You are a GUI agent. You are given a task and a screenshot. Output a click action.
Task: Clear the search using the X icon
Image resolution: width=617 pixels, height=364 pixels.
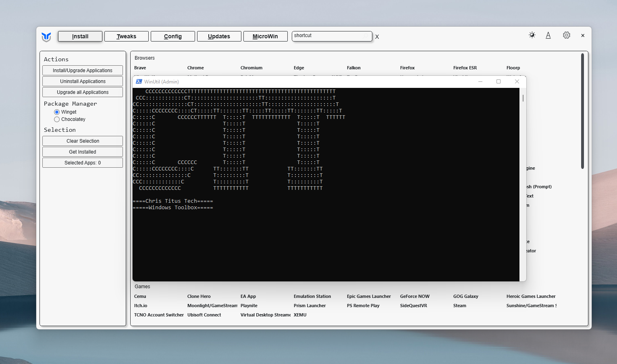pos(377,37)
